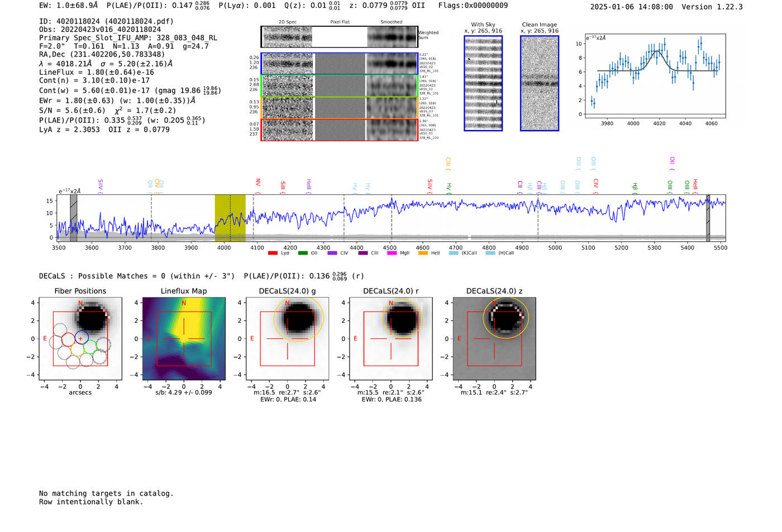Click the orange fiber circle in Fiber Positions
Screen dimensions: 782x532
click(x=78, y=349)
